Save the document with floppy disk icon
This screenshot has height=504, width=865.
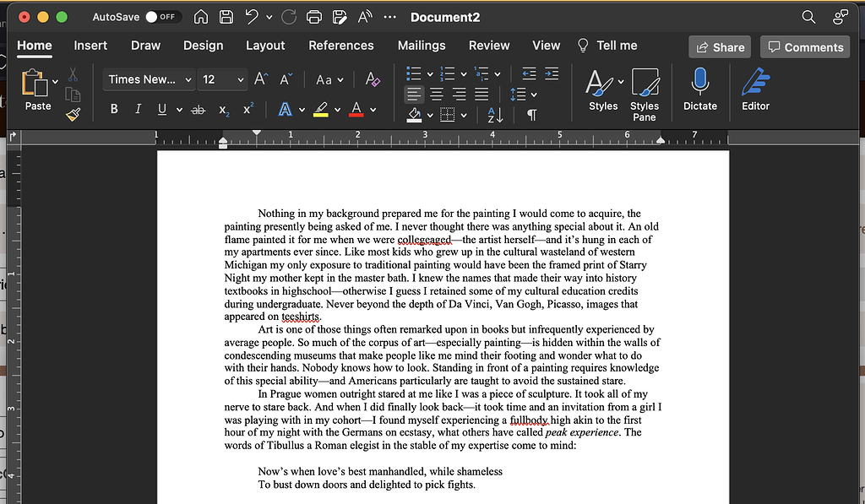[x=226, y=17]
